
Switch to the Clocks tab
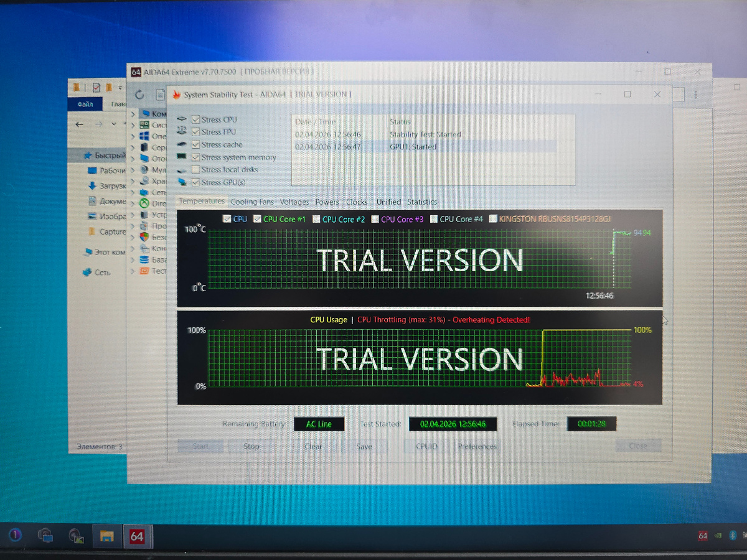pos(357,202)
